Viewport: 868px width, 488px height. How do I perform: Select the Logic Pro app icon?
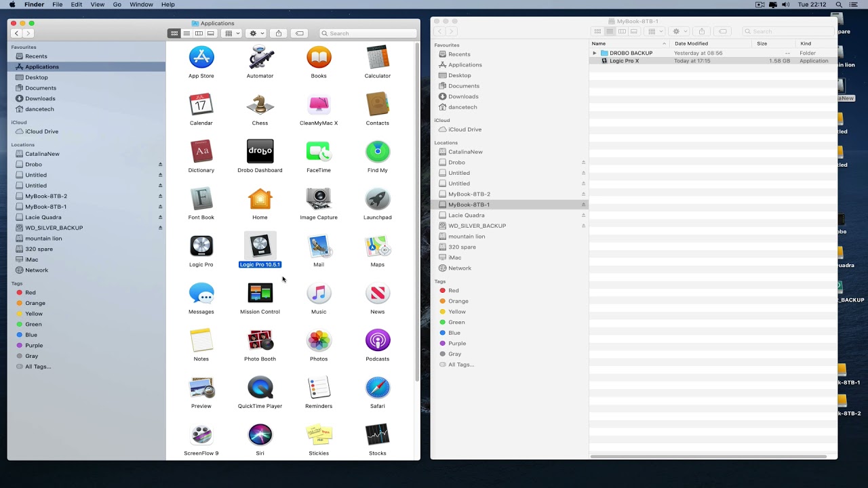(x=201, y=246)
